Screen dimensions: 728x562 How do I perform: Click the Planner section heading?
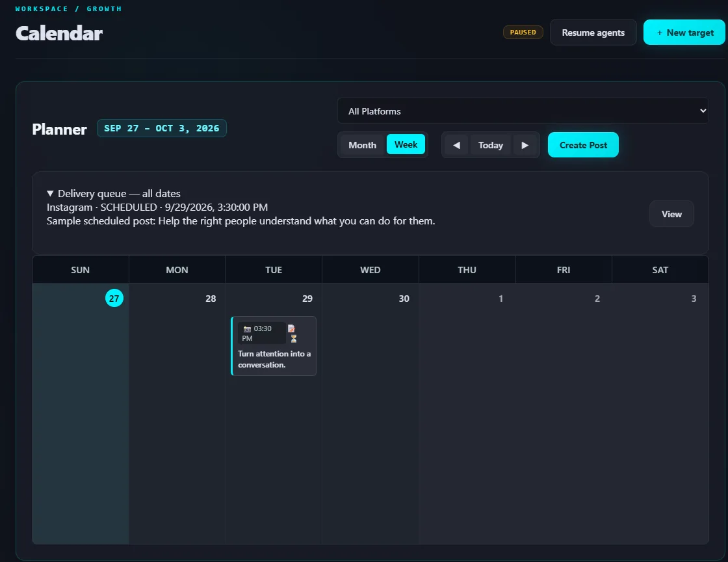59,129
